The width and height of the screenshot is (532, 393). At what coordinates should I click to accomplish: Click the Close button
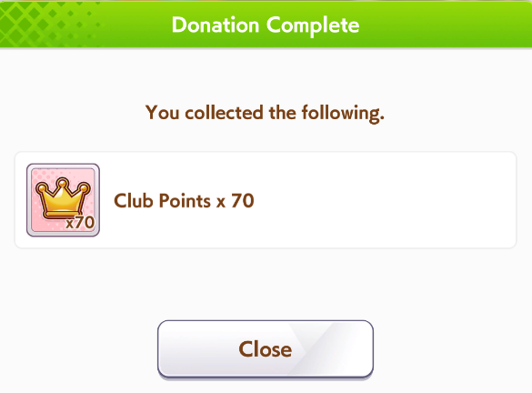click(266, 349)
